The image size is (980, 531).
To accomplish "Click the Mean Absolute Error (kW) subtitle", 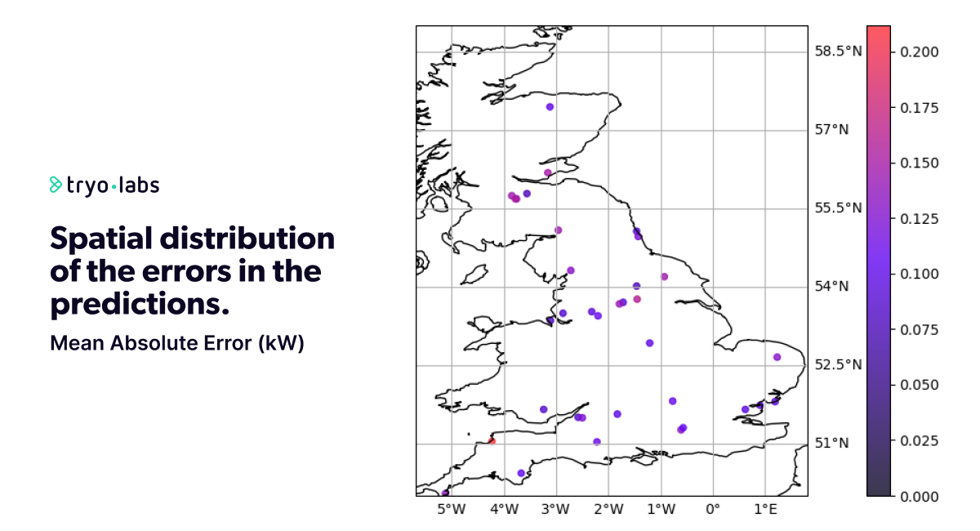I will pos(176,343).
